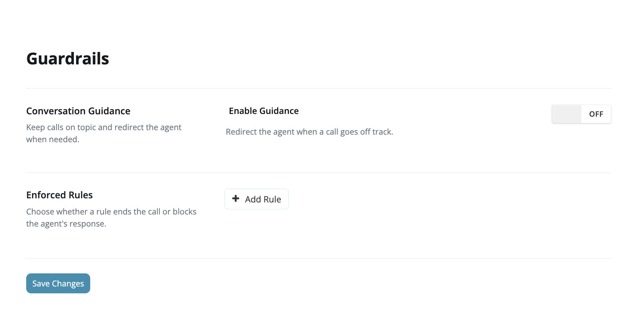Image resolution: width=644 pixels, height=314 pixels.
Task: Save Changes to guardrail settings
Action: (58, 283)
